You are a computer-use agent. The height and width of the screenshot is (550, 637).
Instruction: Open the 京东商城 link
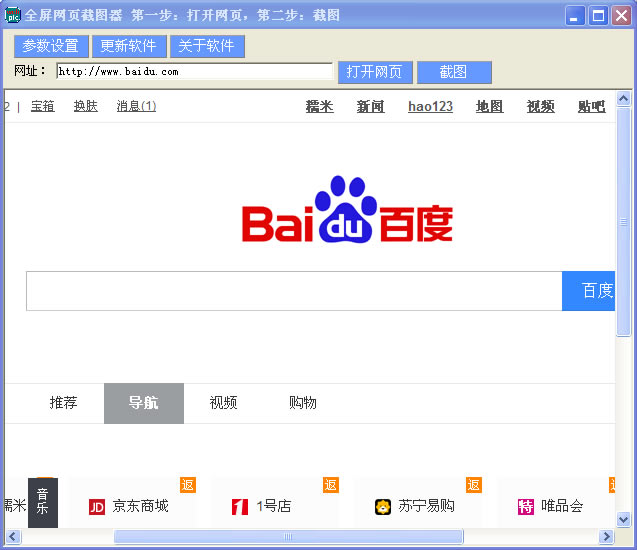pos(141,506)
